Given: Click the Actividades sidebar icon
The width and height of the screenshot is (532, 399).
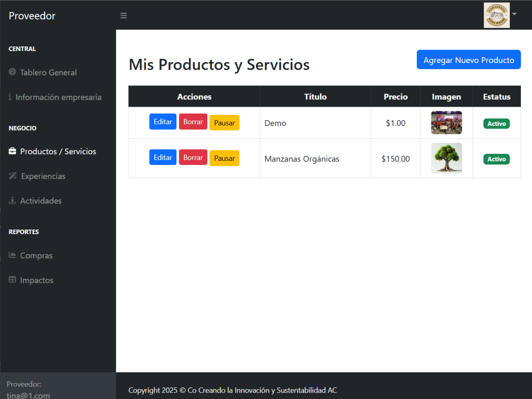Looking at the screenshot, I should 12,201.
